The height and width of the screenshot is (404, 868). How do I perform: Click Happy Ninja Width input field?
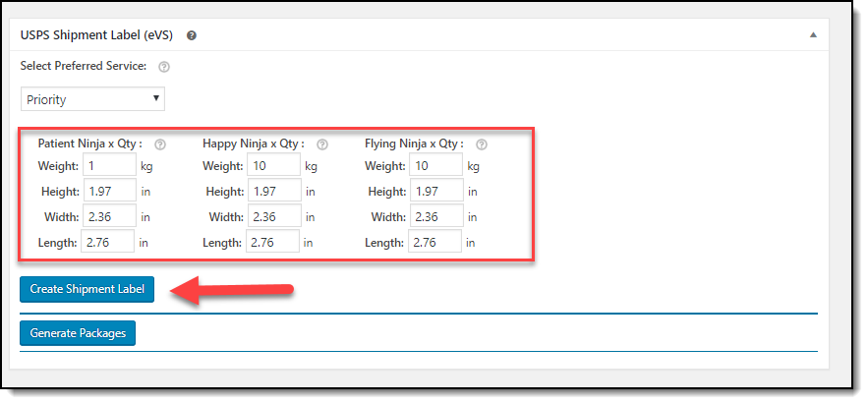click(275, 216)
